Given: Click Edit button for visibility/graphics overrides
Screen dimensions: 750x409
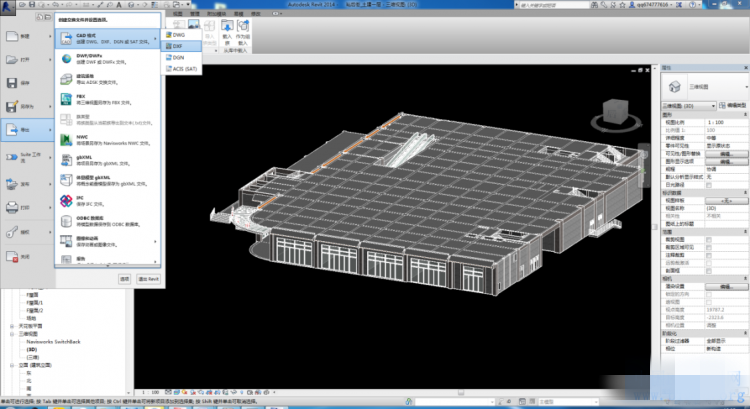Looking at the screenshot, I should pos(727,154).
